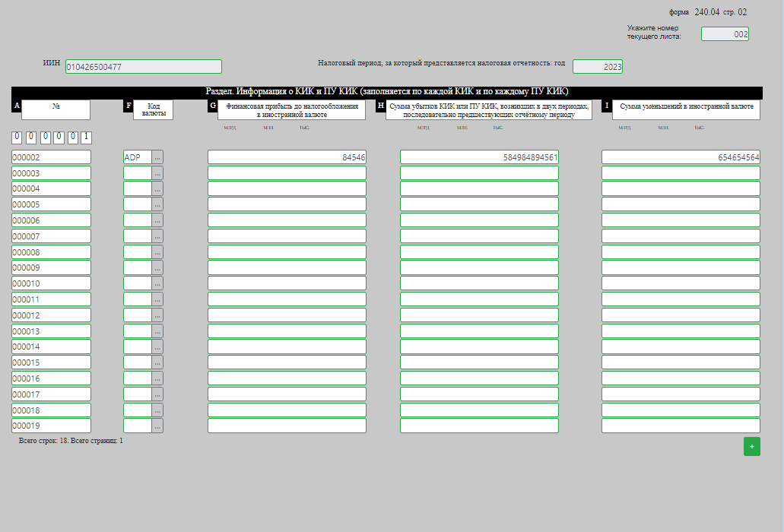Click currency code field containing ADP
784x532 pixels.
(138, 157)
